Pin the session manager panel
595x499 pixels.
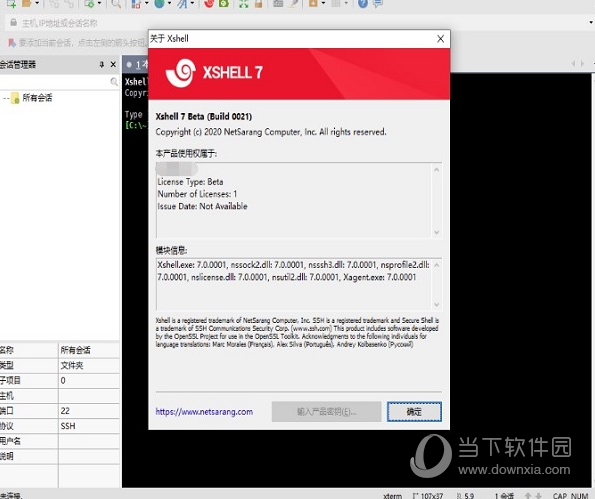[102, 65]
